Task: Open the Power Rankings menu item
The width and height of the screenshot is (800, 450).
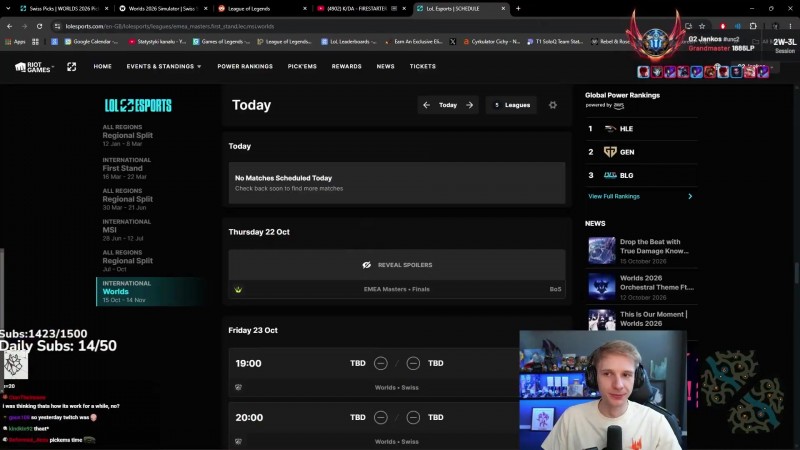Action: point(245,66)
